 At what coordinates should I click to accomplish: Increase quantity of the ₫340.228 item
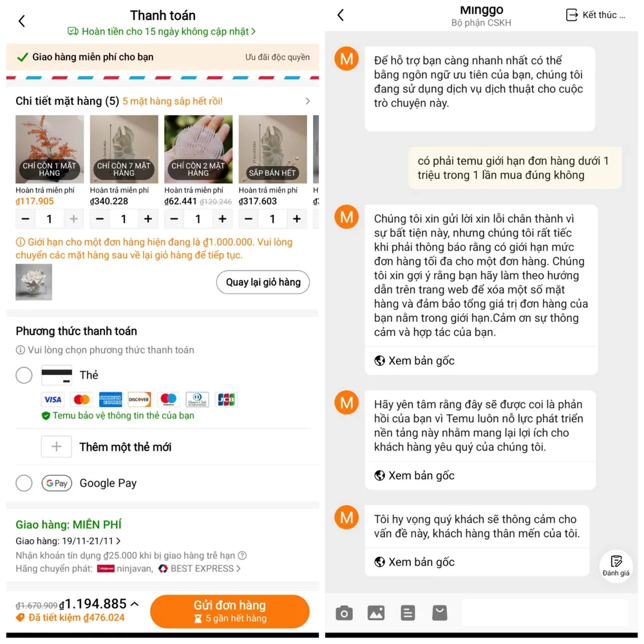click(x=148, y=219)
